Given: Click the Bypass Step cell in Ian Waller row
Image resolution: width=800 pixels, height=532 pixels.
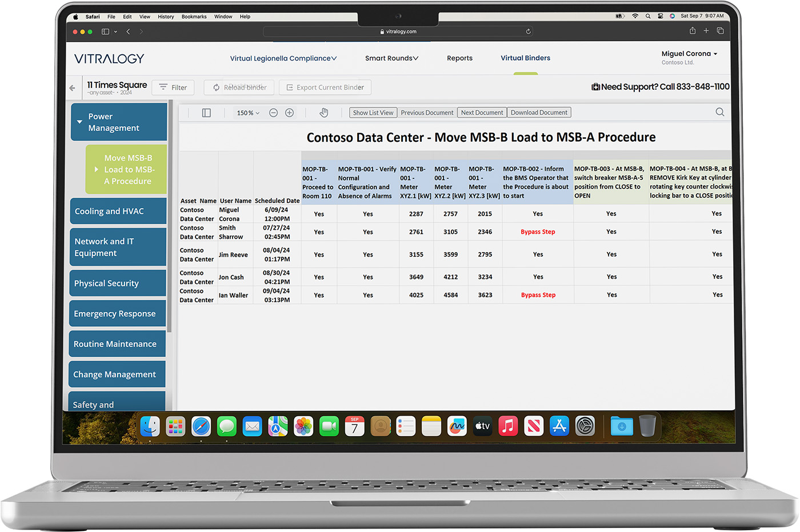Looking at the screenshot, I should (538, 295).
